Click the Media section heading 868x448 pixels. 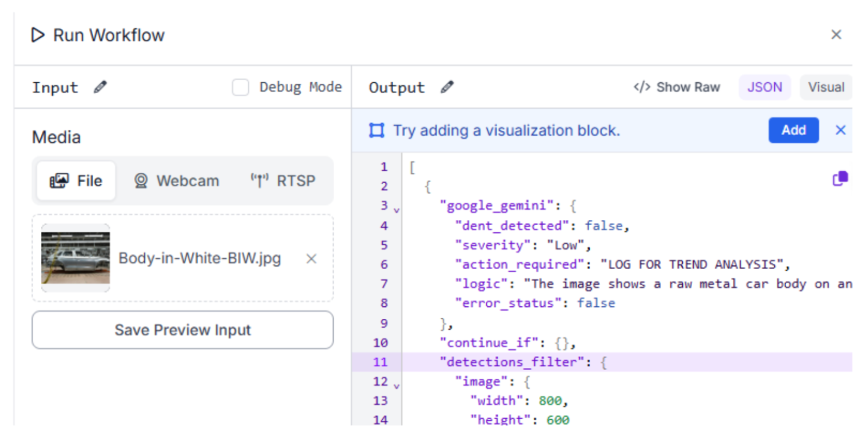point(57,138)
